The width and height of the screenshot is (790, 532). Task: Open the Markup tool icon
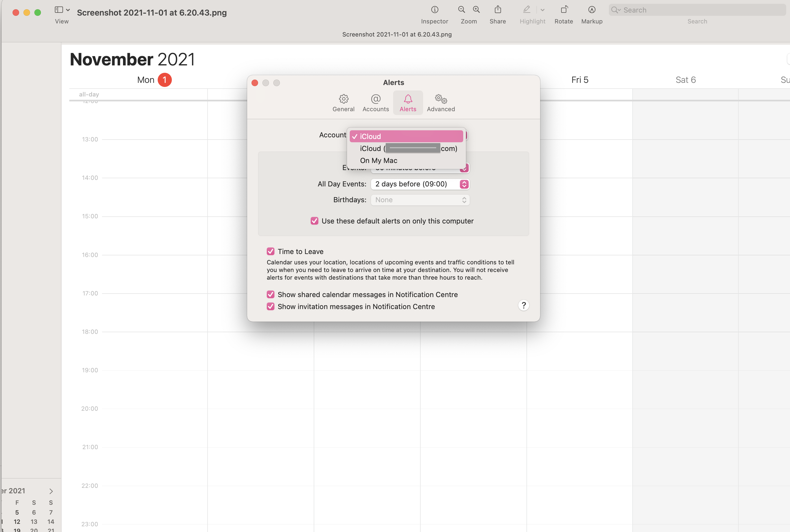point(592,10)
